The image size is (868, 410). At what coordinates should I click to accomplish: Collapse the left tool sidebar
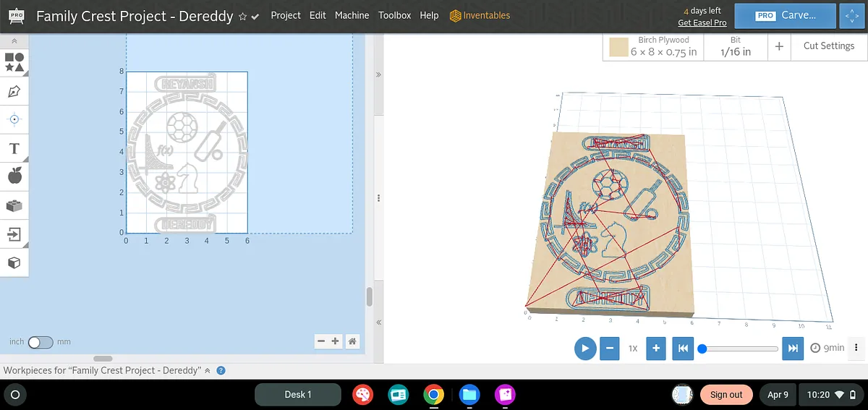coord(14,41)
